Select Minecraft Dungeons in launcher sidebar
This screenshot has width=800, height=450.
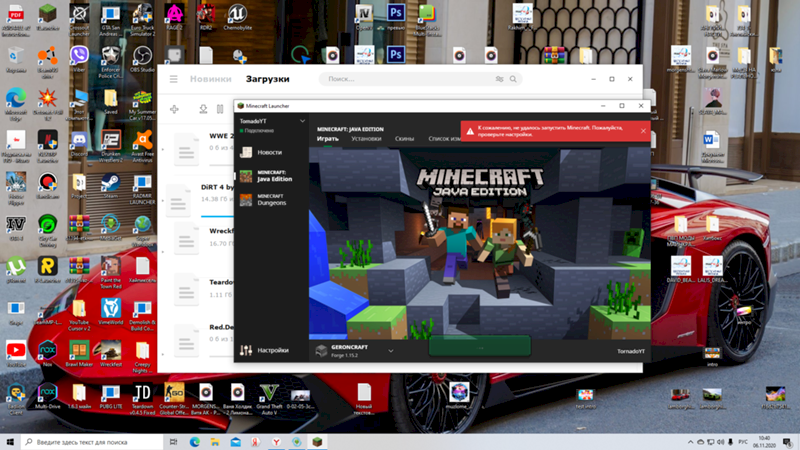(x=270, y=199)
